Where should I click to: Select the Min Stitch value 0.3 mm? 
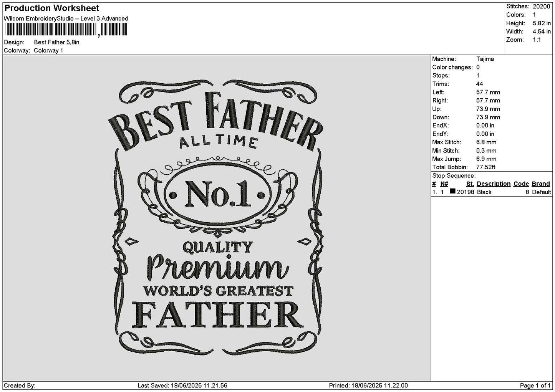pyautogui.click(x=486, y=151)
